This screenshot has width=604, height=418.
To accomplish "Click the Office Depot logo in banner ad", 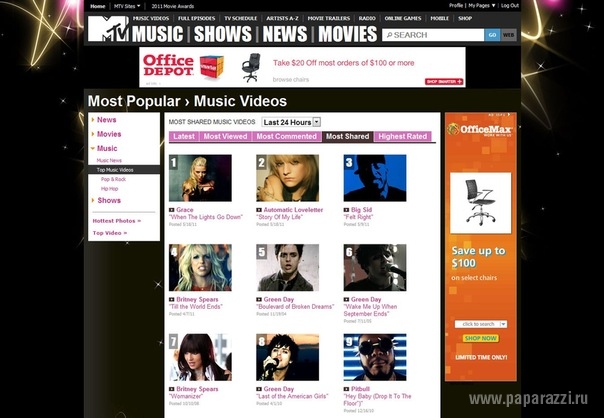I will pyautogui.click(x=168, y=65).
